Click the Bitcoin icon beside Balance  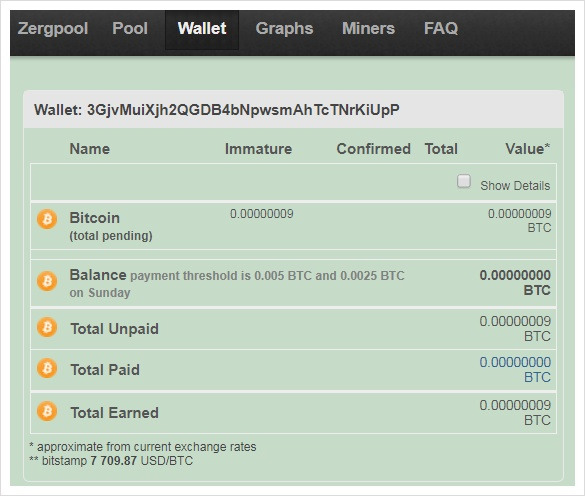click(x=47, y=281)
